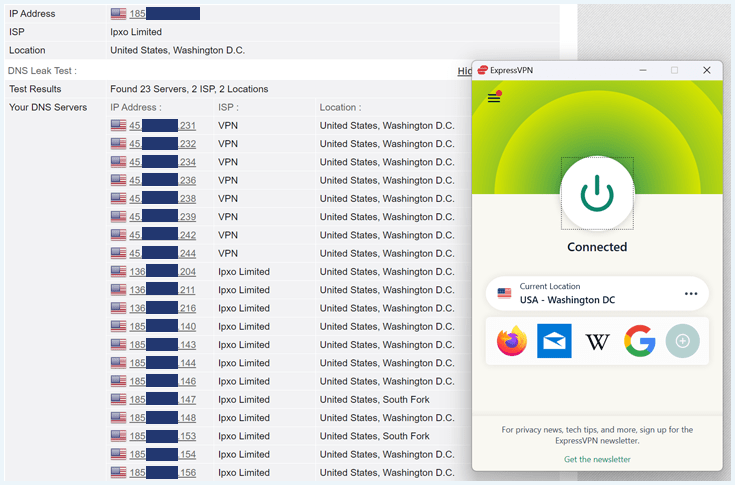Open DNS server IP ending in 148
This screenshot has height=485, width=735.
click(163, 418)
